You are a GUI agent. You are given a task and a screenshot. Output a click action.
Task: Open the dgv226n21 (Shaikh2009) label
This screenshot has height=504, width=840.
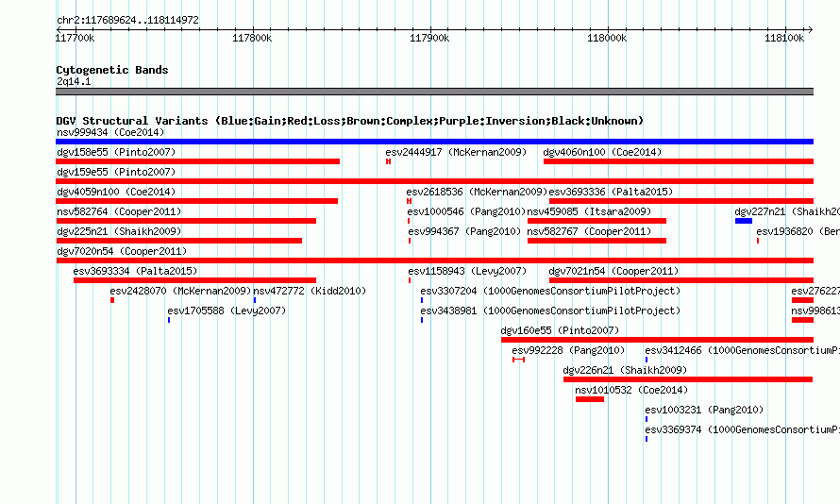(625, 370)
